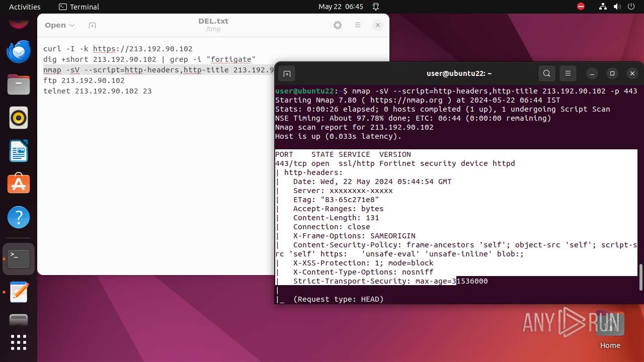Show Applications grid in the dock
Viewport: 644px width, 362px height.
pos(19,342)
